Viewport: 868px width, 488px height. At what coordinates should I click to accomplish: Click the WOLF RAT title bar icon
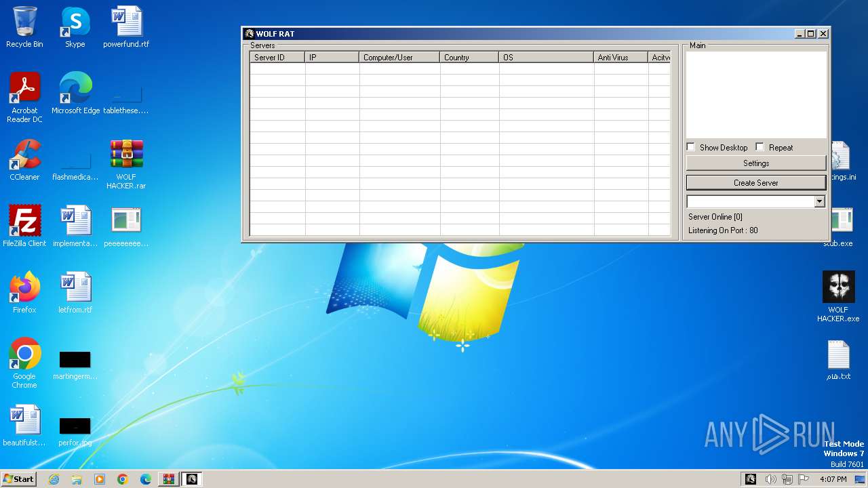[x=249, y=34]
